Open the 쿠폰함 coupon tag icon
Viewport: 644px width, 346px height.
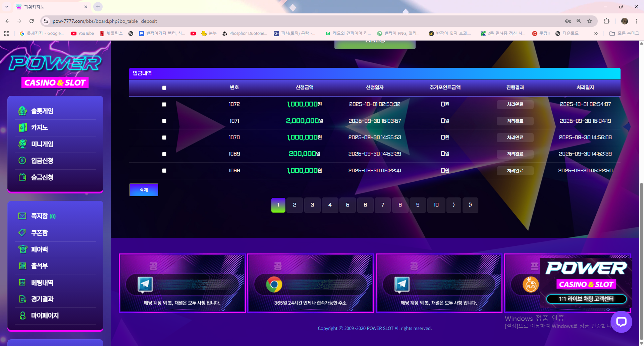pyautogui.click(x=22, y=232)
